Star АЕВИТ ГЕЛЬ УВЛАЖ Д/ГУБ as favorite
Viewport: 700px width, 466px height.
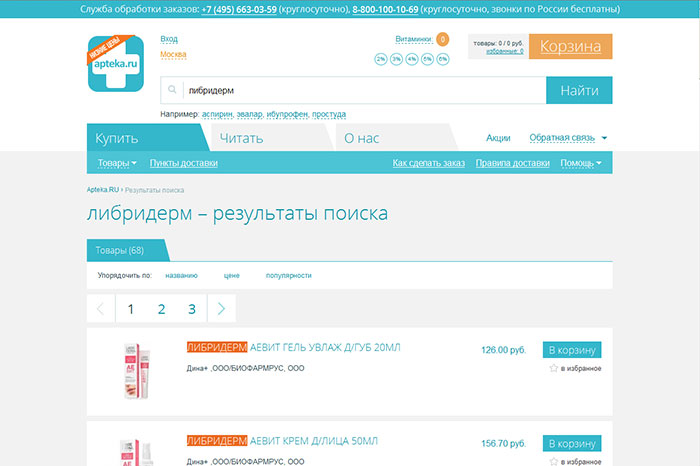pyautogui.click(x=554, y=368)
